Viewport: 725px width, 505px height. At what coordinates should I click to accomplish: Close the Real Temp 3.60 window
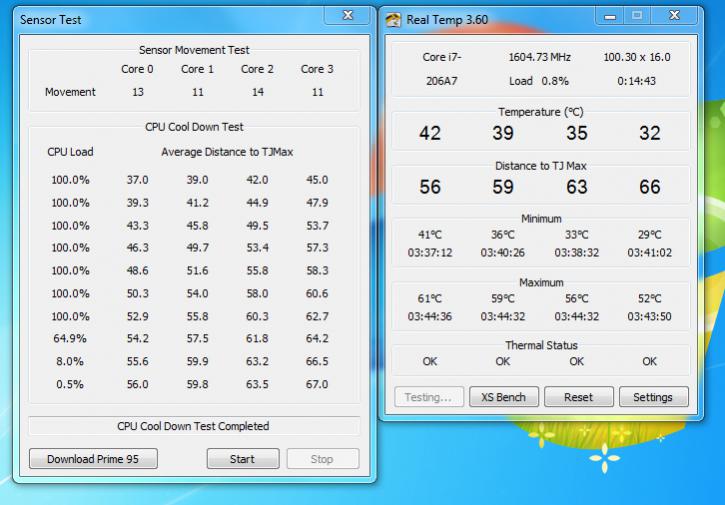coord(674,16)
